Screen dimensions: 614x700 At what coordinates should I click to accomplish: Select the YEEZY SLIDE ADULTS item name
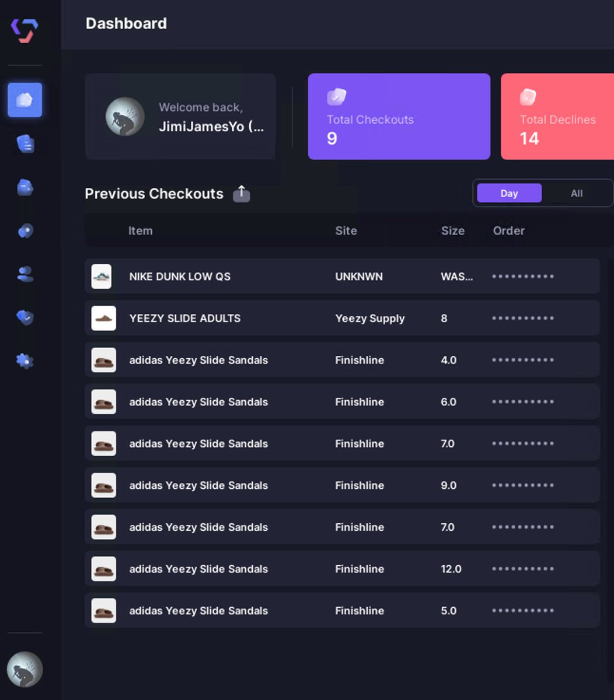[185, 318]
